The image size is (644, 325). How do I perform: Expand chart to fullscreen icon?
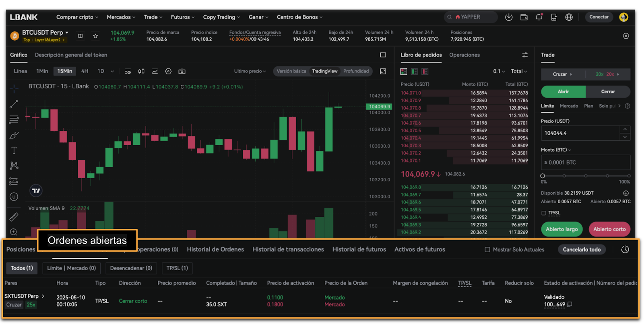383,71
